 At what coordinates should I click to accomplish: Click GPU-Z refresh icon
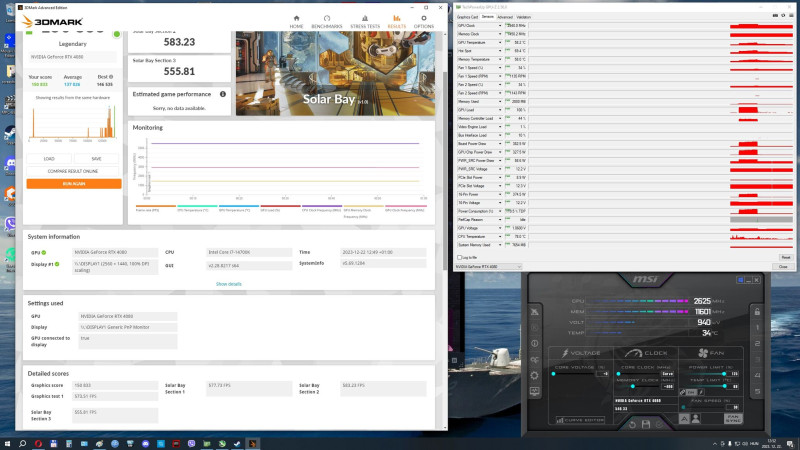click(783, 16)
